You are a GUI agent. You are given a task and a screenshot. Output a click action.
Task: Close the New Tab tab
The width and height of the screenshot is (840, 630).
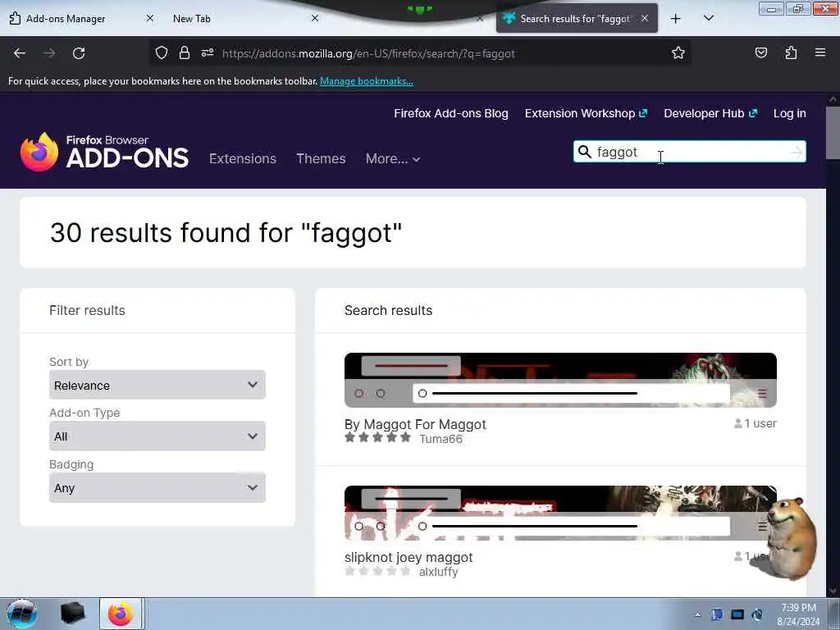point(315,18)
